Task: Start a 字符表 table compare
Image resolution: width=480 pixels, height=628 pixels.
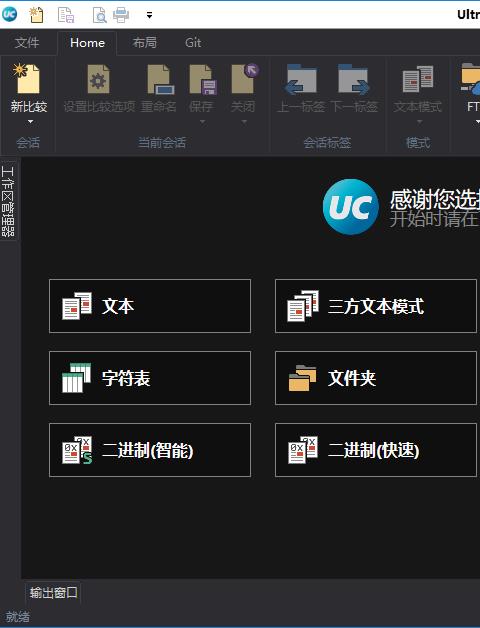Action: (150, 378)
